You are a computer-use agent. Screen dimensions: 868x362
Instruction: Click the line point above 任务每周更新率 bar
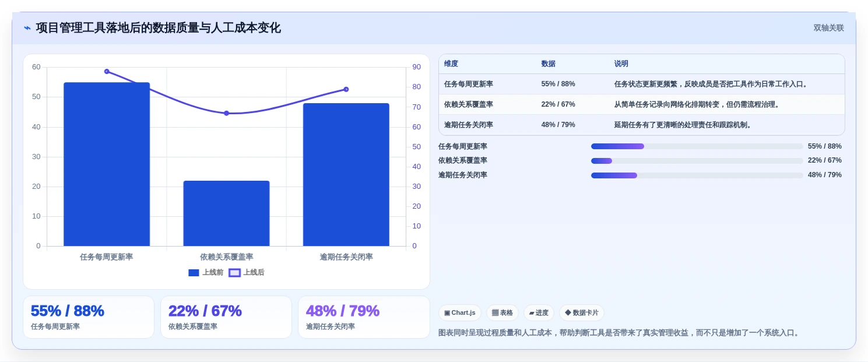coord(107,71)
